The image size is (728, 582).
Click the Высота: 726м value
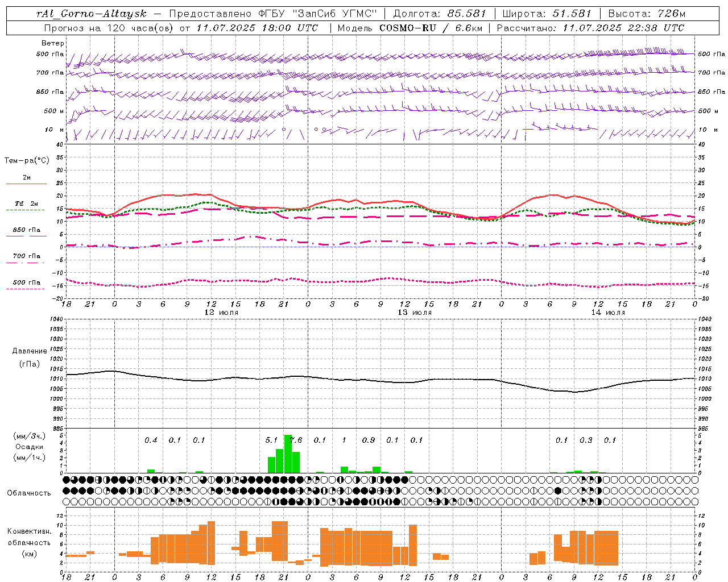click(x=647, y=14)
